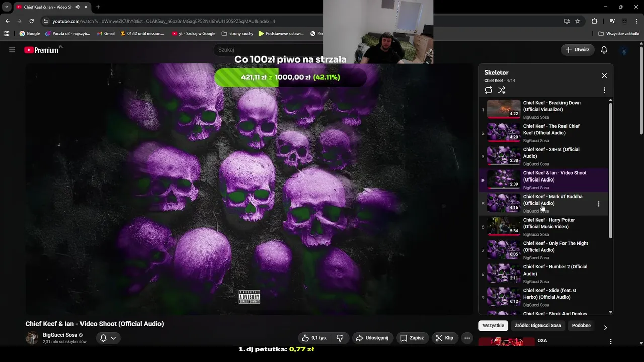
Task: Play Chief Keef - The Real Chief Keef
Action: pos(543,133)
